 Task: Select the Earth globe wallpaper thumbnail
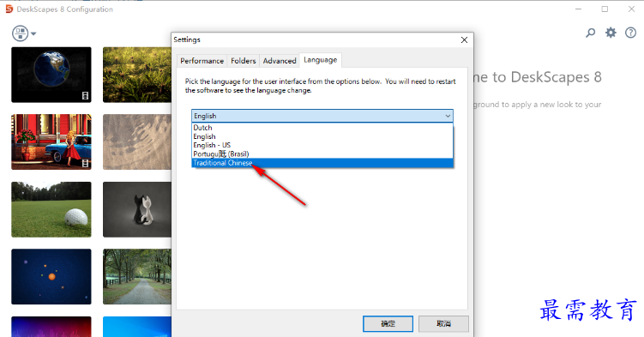click(x=51, y=75)
